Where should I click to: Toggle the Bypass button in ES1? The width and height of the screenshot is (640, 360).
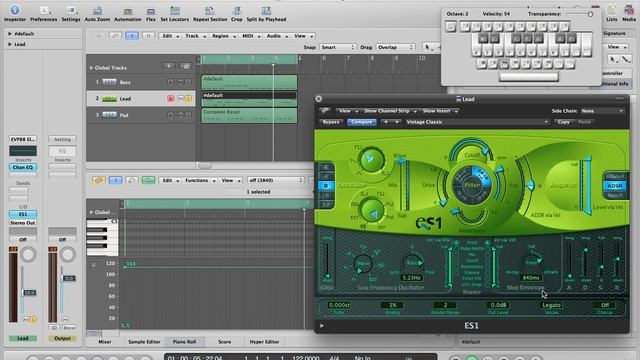pyautogui.click(x=331, y=122)
